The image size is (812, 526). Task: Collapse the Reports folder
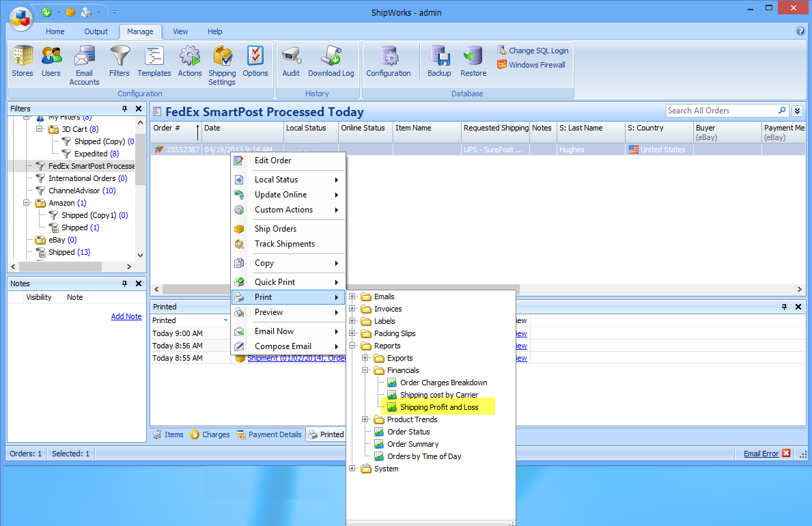pyautogui.click(x=352, y=346)
